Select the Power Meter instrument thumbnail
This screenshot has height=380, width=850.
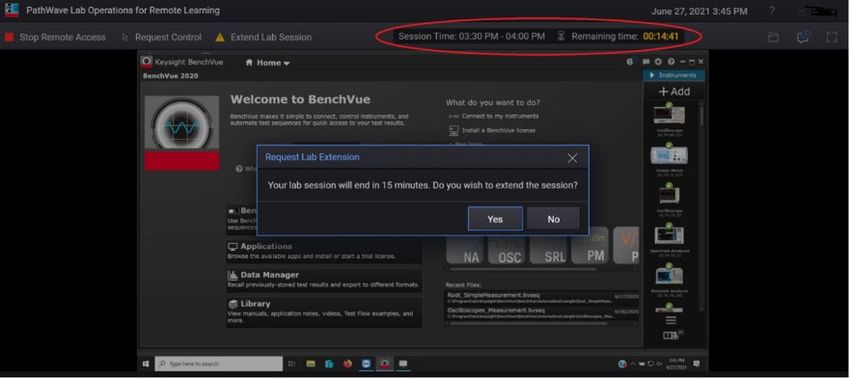pyautogui.click(x=669, y=155)
